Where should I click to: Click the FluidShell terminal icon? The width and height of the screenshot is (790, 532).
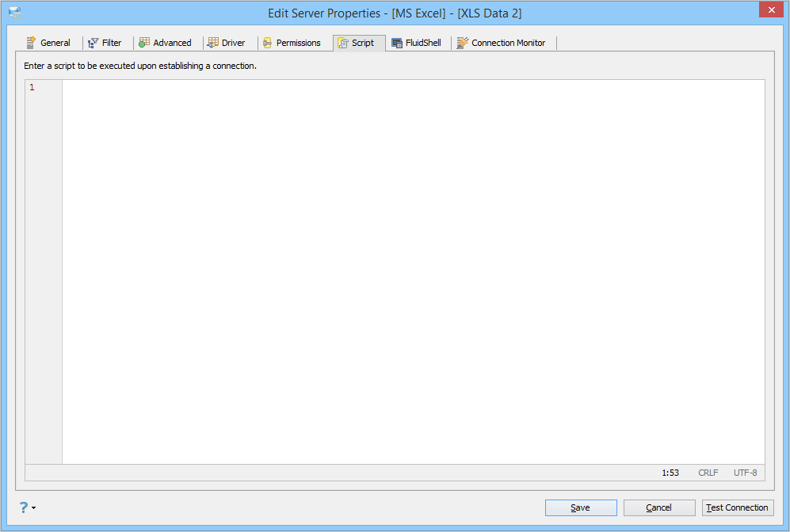tap(397, 44)
